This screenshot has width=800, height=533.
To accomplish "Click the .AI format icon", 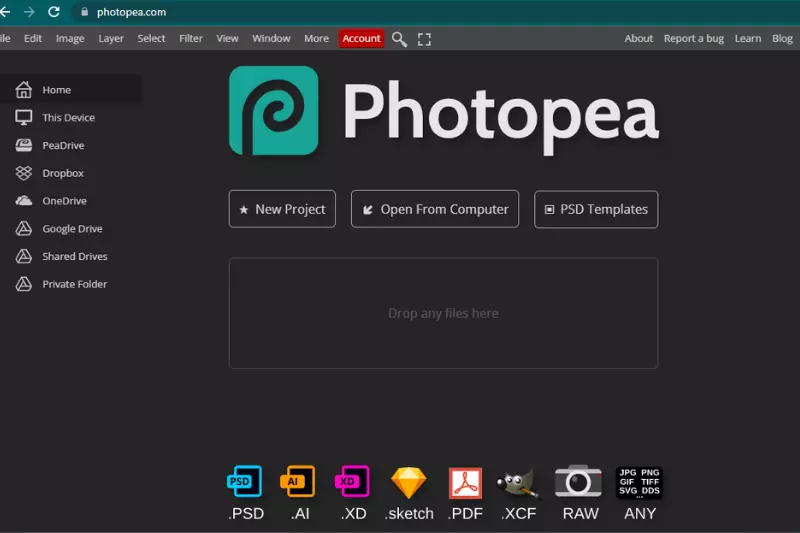I will pos(298,481).
